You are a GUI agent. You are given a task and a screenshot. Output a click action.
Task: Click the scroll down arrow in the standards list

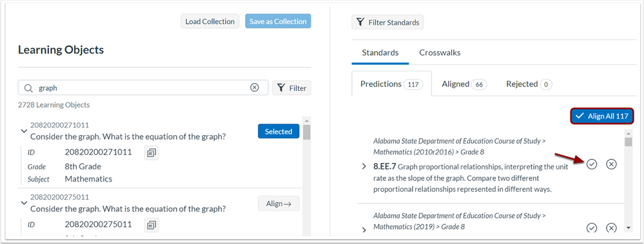pyautogui.click(x=629, y=228)
